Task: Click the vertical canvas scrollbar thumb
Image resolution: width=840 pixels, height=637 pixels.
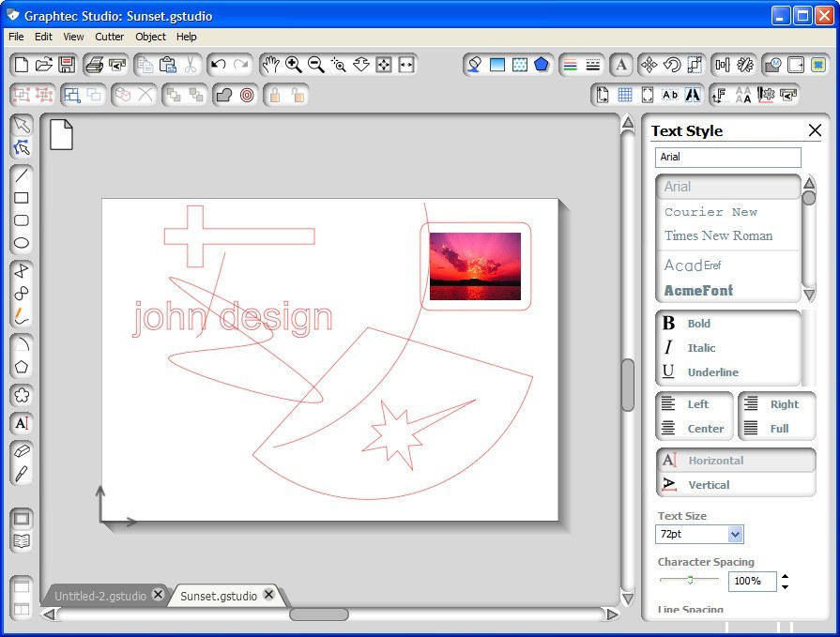Action: click(628, 385)
